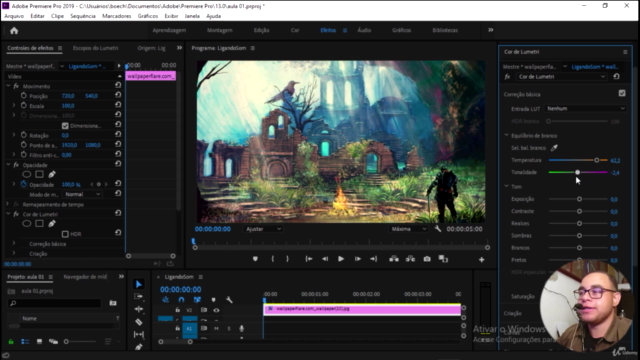Toggle Opacidade animation stopwatch
Viewport: 640px width, 360px height.
point(24,184)
